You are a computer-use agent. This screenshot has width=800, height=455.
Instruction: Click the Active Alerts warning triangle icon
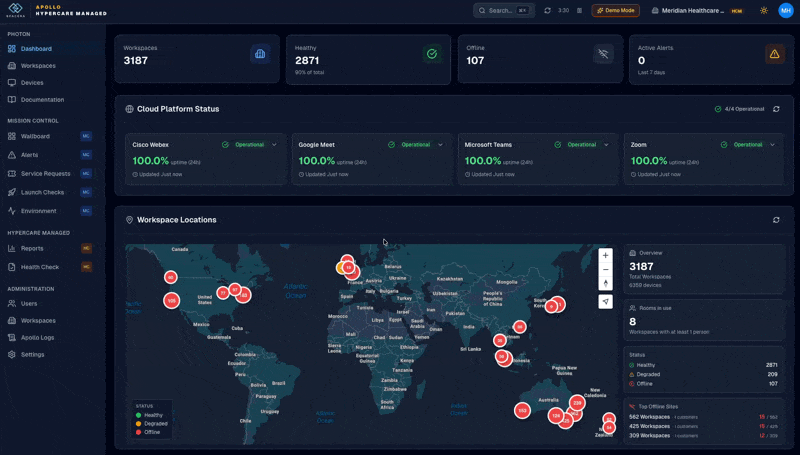pyautogui.click(x=774, y=55)
